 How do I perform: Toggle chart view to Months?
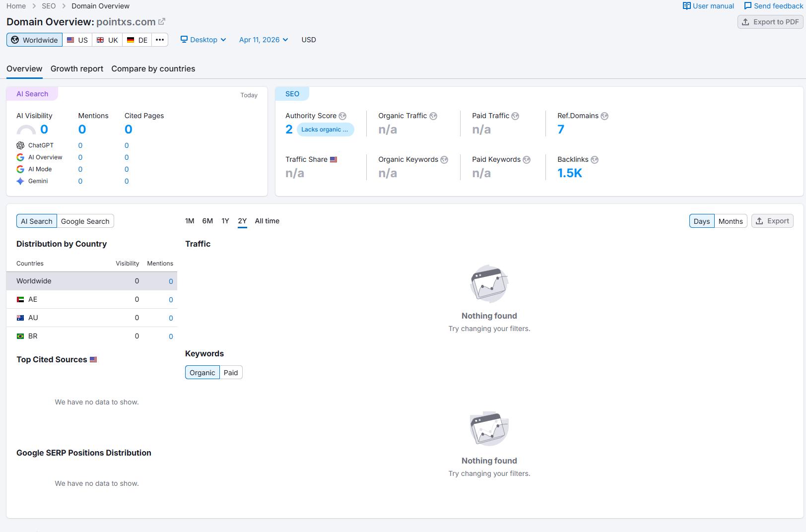[731, 221]
